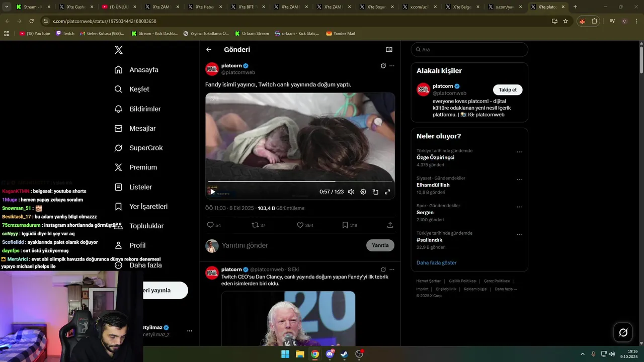Open Keşfet in the sidebar
Screen dimensions: 644x362
132,89
